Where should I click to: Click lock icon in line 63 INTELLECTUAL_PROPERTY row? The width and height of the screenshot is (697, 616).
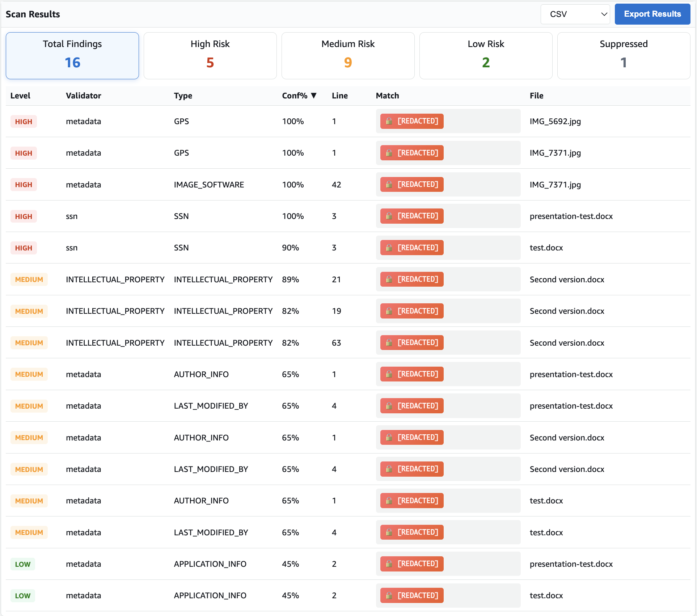coord(389,343)
